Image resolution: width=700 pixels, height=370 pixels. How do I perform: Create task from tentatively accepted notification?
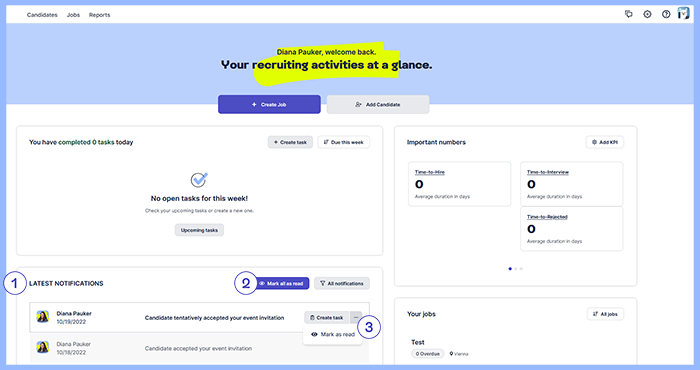(x=327, y=318)
